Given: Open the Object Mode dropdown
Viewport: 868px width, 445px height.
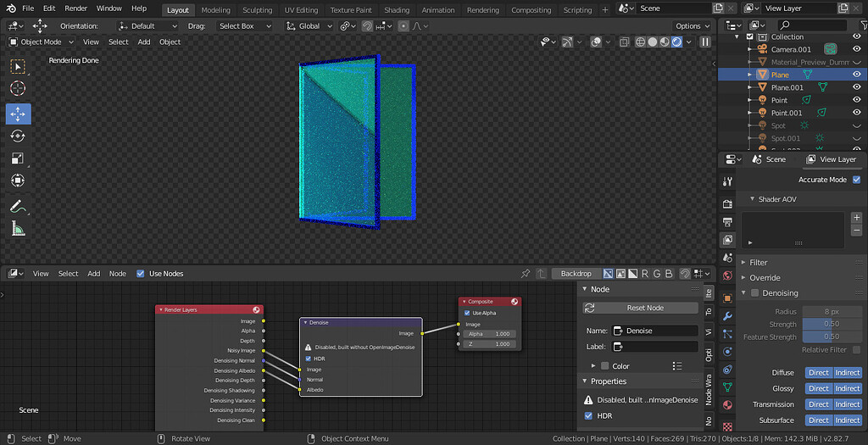Looking at the screenshot, I should [42, 42].
